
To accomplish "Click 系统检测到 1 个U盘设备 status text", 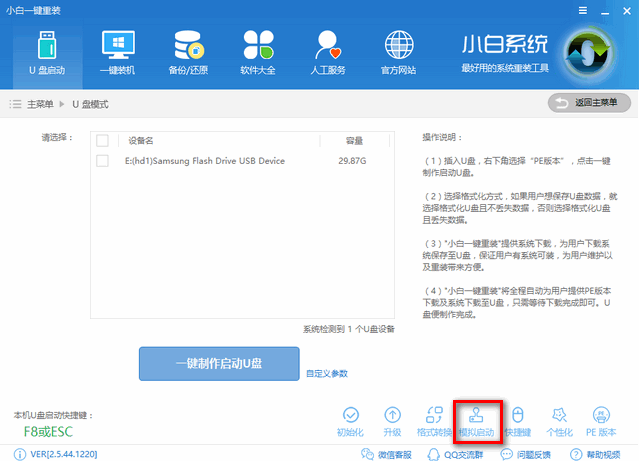I will click(349, 329).
